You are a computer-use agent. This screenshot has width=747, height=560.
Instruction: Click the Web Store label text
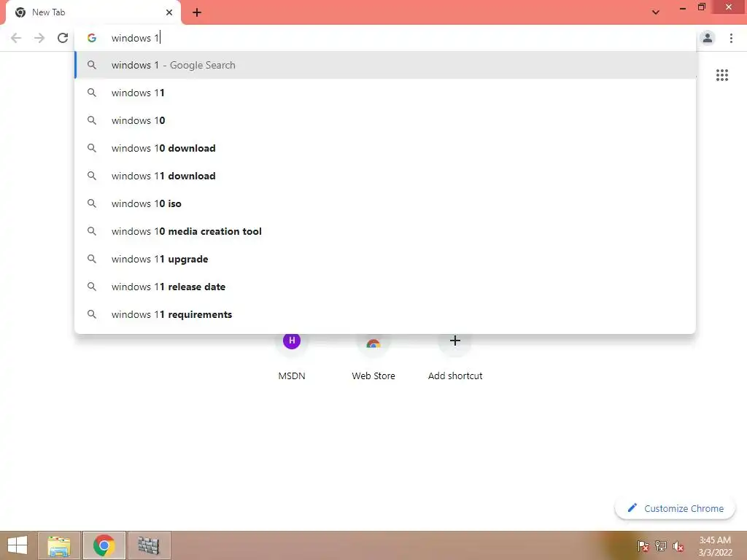373,376
